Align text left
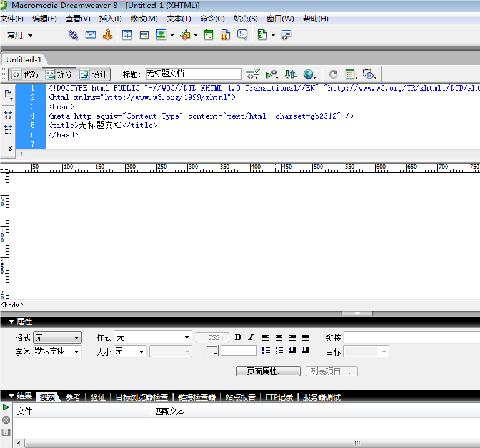The width and height of the screenshot is (480, 448). coord(266,337)
